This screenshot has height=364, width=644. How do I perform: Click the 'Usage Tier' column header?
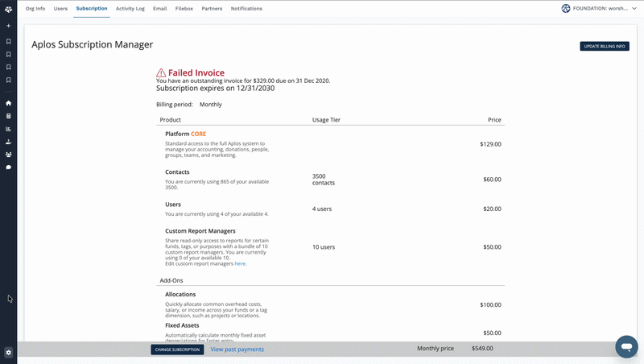(x=326, y=120)
